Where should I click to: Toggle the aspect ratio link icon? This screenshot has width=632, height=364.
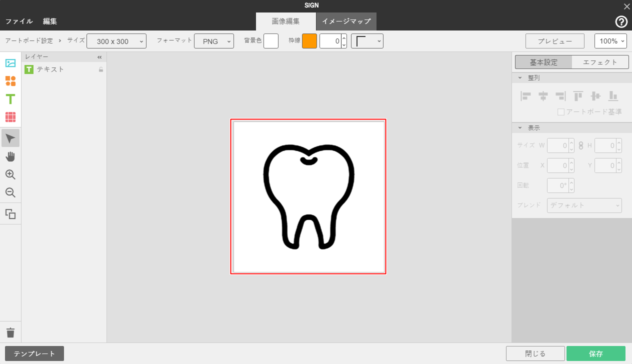581,145
